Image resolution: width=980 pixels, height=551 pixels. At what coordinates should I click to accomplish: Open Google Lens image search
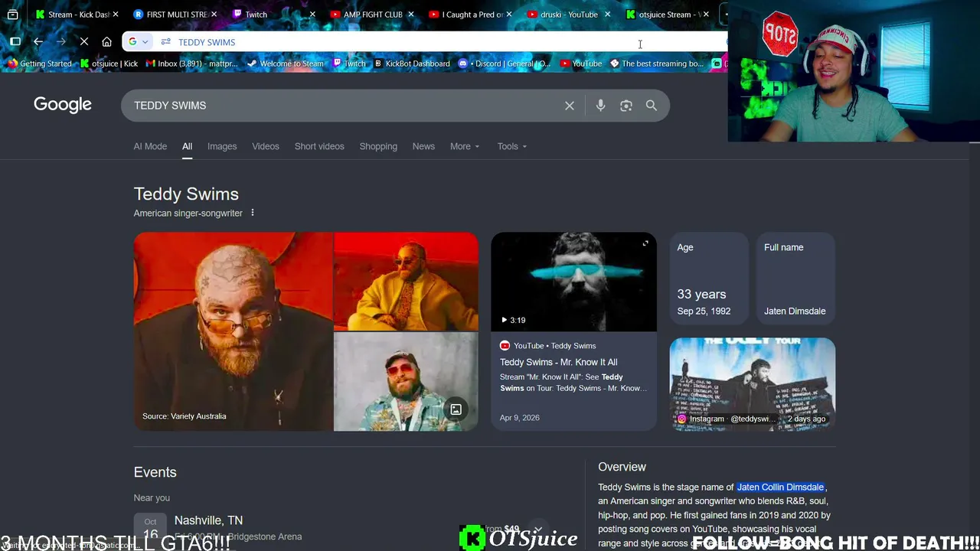coord(626,106)
